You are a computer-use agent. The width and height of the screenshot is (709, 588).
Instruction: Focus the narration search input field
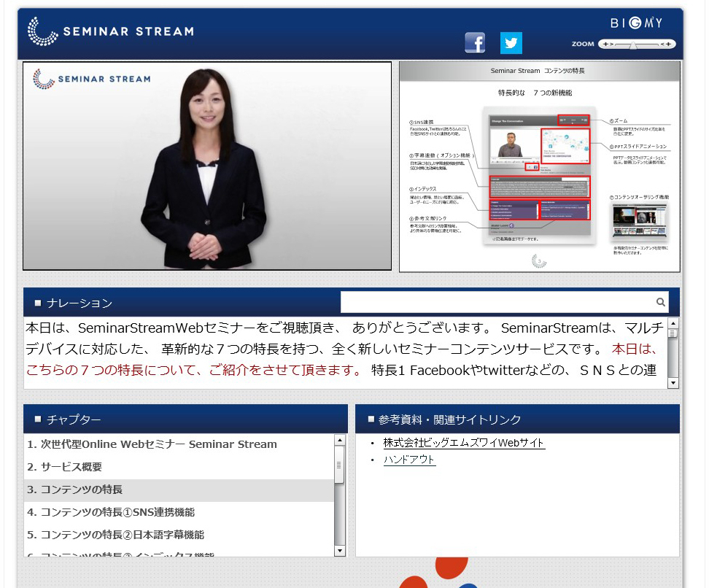pyautogui.click(x=504, y=302)
